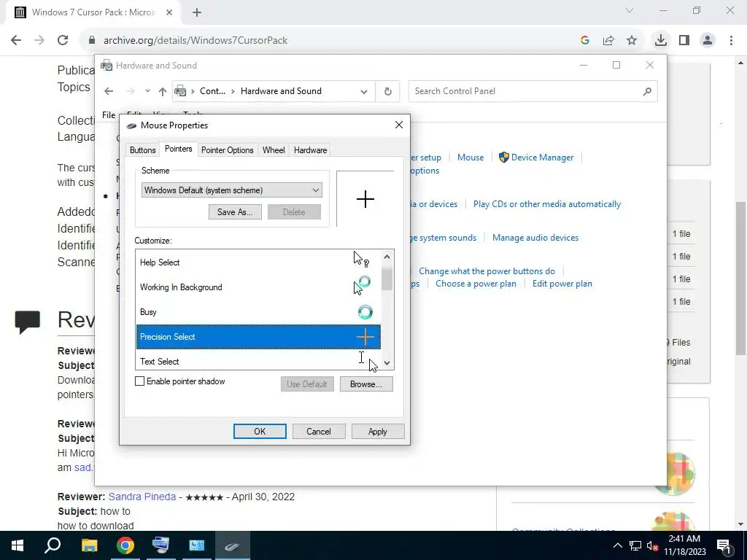Screen dimensions: 747x560
Task: Click Control Panel back arrow
Action: pyautogui.click(x=109, y=91)
